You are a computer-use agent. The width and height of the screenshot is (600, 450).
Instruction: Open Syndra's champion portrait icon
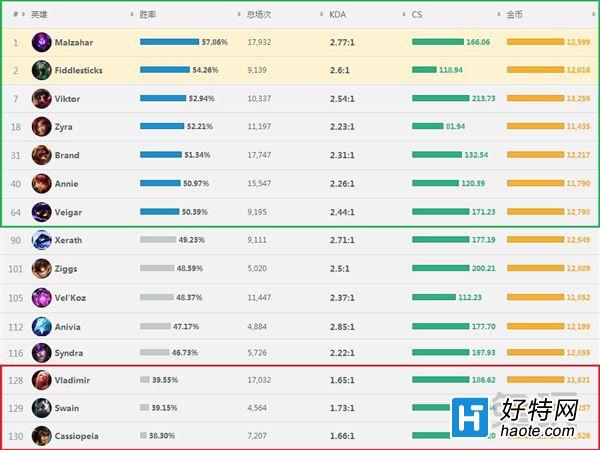[41, 353]
